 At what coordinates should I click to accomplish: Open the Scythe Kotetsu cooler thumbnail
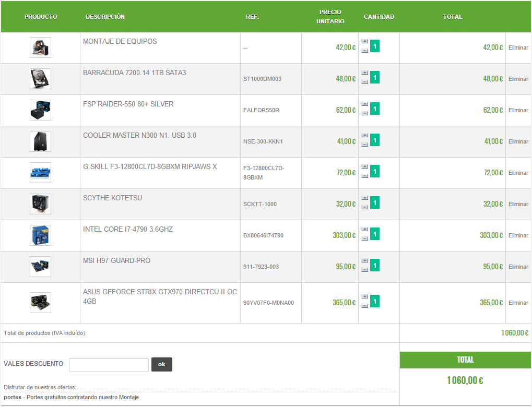tap(40, 204)
